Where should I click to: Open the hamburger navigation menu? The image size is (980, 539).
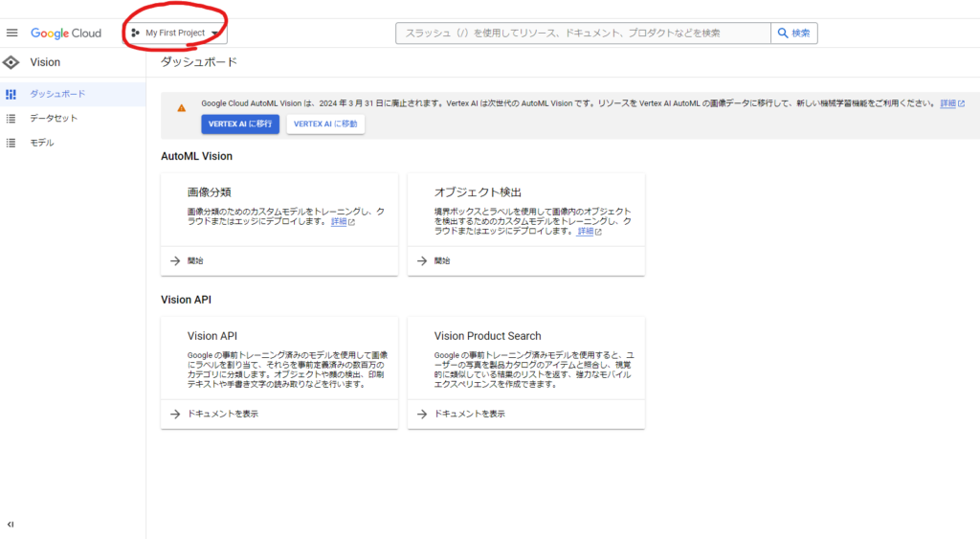pyautogui.click(x=11, y=33)
